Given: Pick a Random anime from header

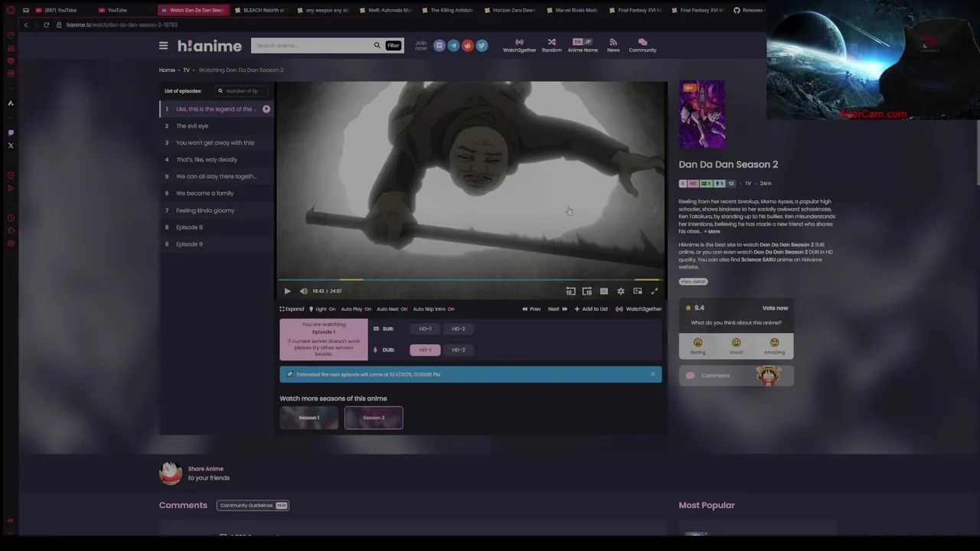Looking at the screenshot, I should [551, 45].
